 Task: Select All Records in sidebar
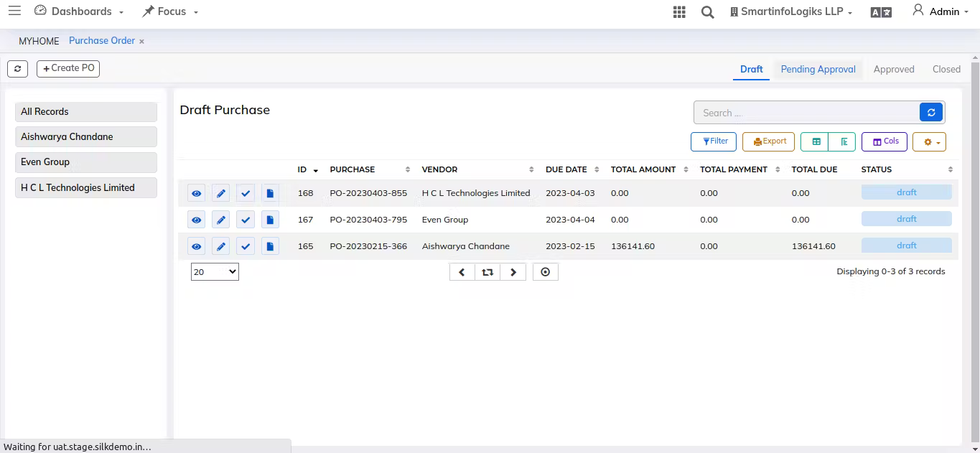(86, 112)
